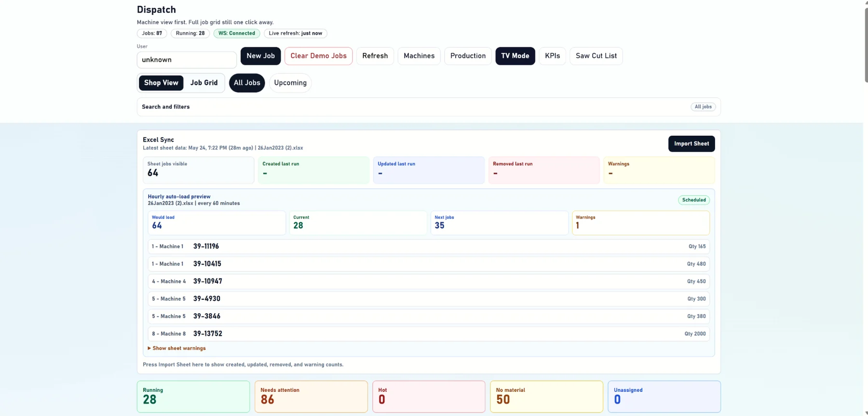This screenshot has height=416, width=868.
Task: Select the All Jobs filter
Action: 247,83
